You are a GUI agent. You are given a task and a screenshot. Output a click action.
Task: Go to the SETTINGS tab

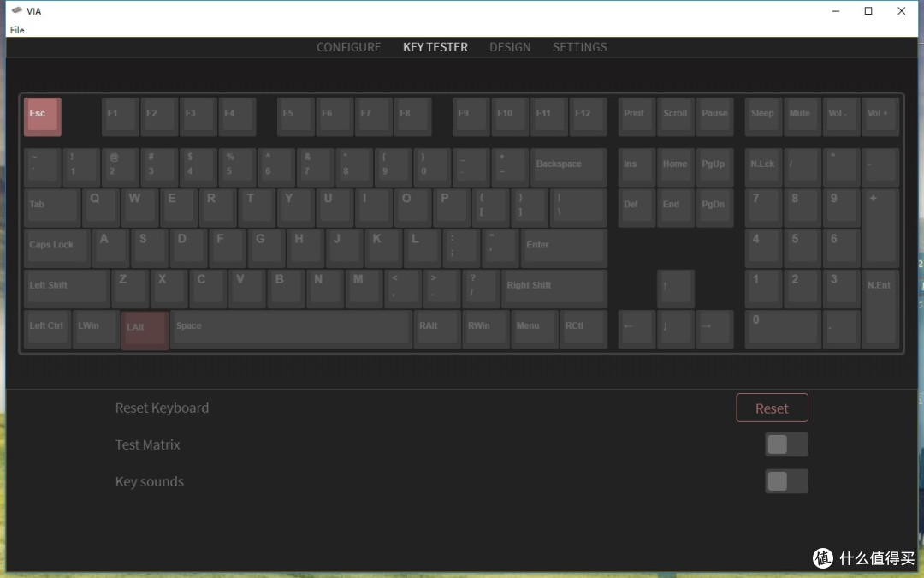point(579,47)
